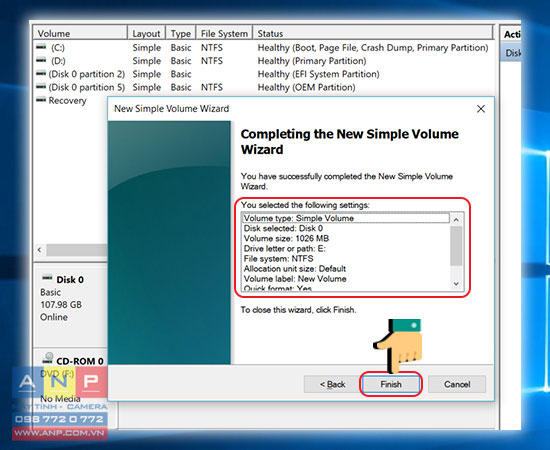This screenshot has width=550, height=450.
Task: Click the CD-ROM 0 disc icon
Action: [48, 358]
